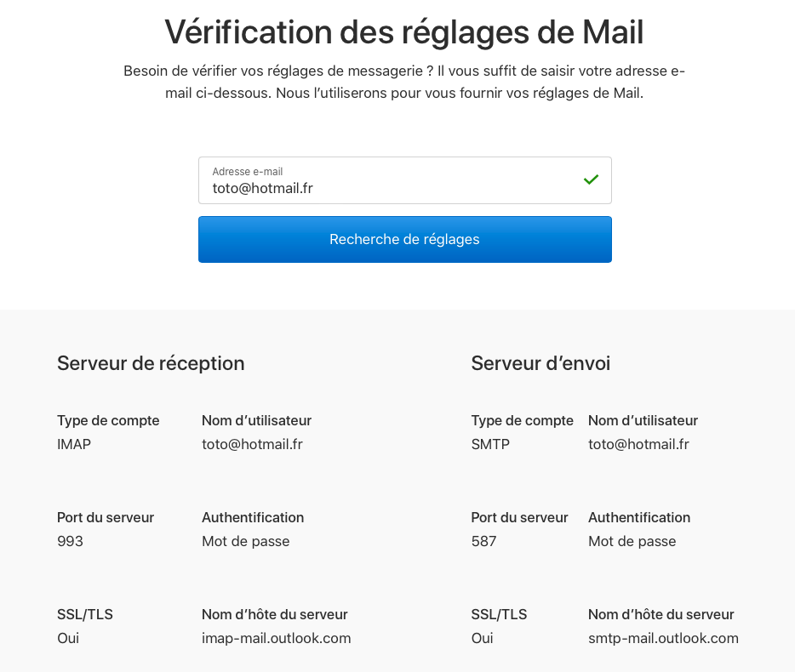Click the Serveur d'envoi heading
795x672 pixels.
(x=540, y=363)
